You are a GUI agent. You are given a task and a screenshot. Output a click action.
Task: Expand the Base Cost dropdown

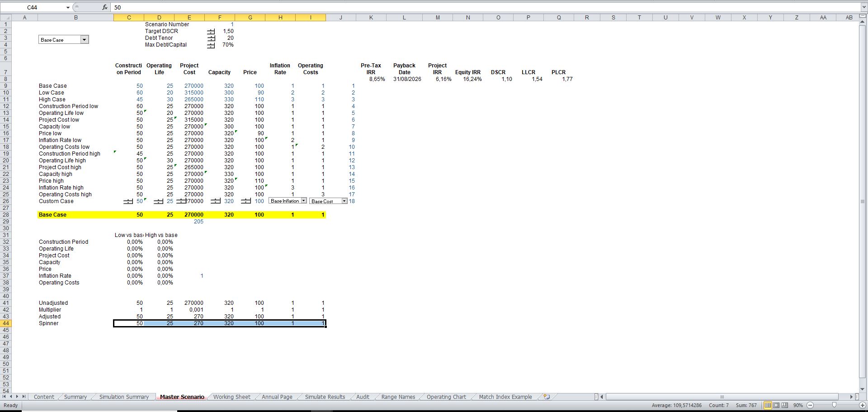point(344,201)
